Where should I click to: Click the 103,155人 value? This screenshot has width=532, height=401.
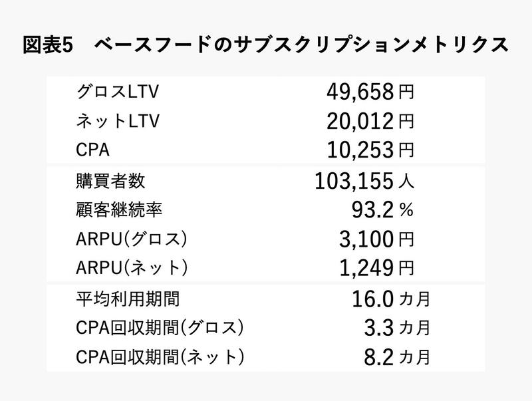[364, 180]
